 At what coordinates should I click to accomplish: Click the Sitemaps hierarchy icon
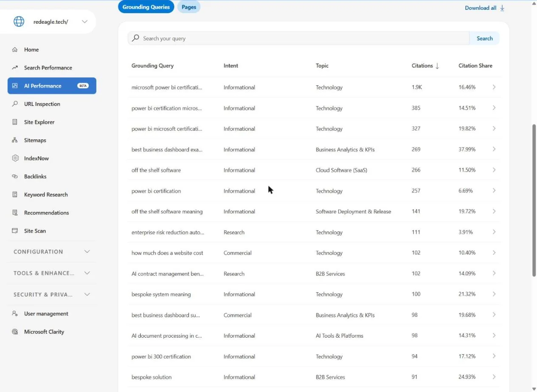pos(15,140)
